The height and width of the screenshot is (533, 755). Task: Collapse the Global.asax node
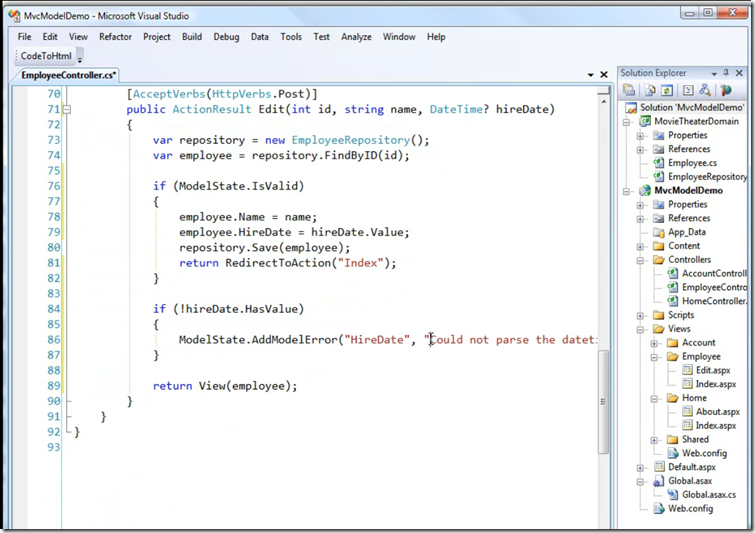click(640, 481)
